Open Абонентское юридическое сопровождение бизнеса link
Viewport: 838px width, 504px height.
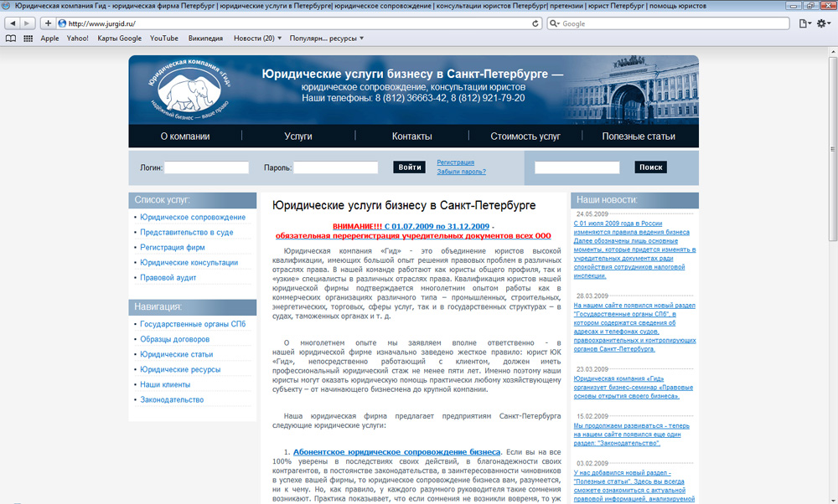396,452
